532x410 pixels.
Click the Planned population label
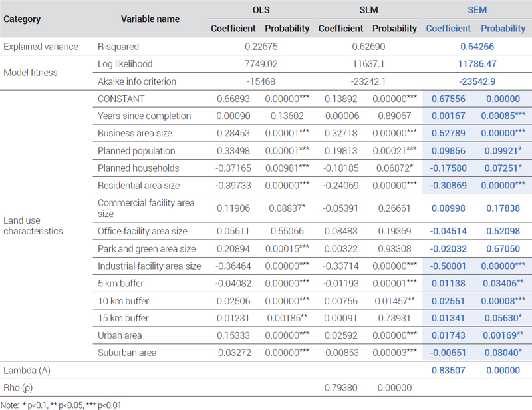[136, 151]
